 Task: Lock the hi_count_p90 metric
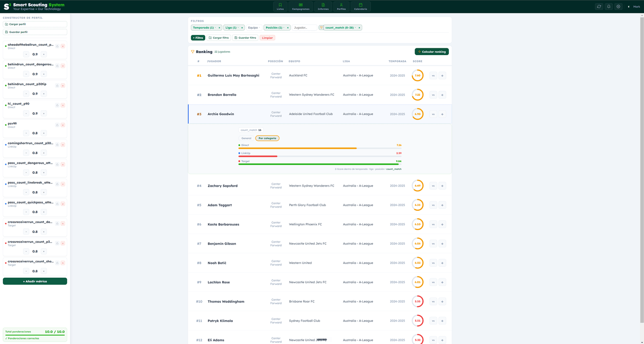pos(57,105)
